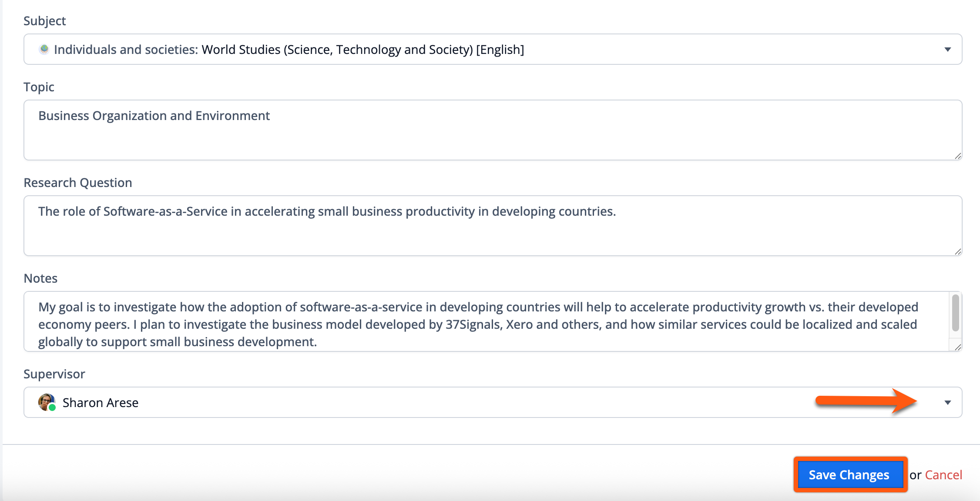
Task: Click the Subject field label
Action: (45, 21)
